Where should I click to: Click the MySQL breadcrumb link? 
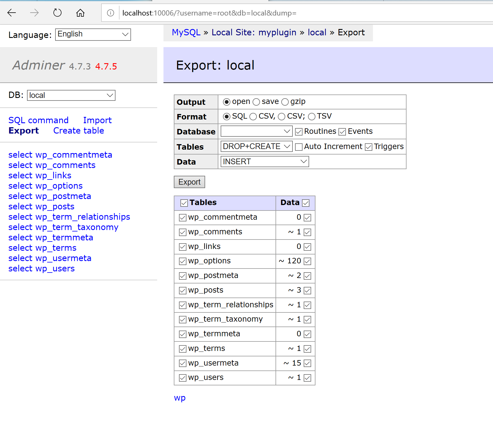pyautogui.click(x=186, y=32)
